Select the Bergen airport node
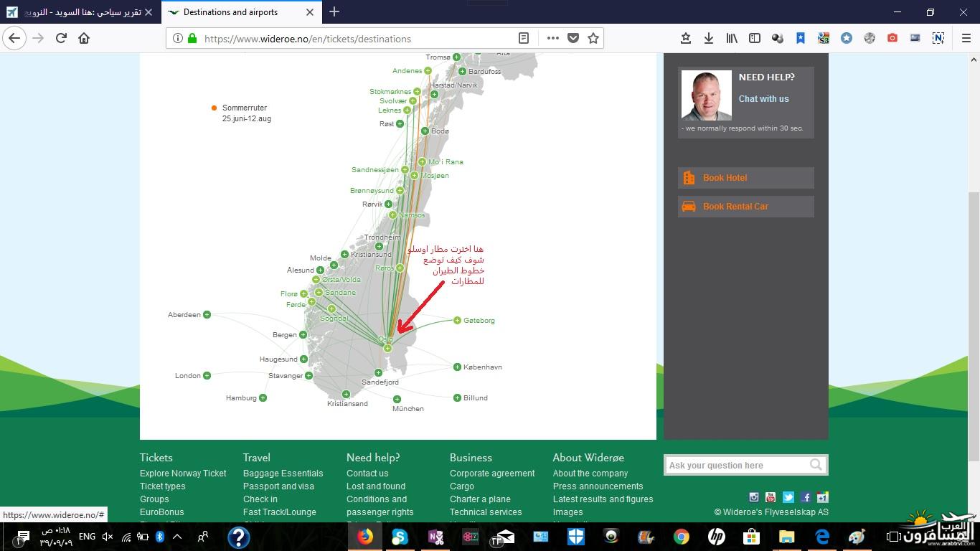Screen dimensions: 980x551 pyautogui.click(x=303, y=335)
